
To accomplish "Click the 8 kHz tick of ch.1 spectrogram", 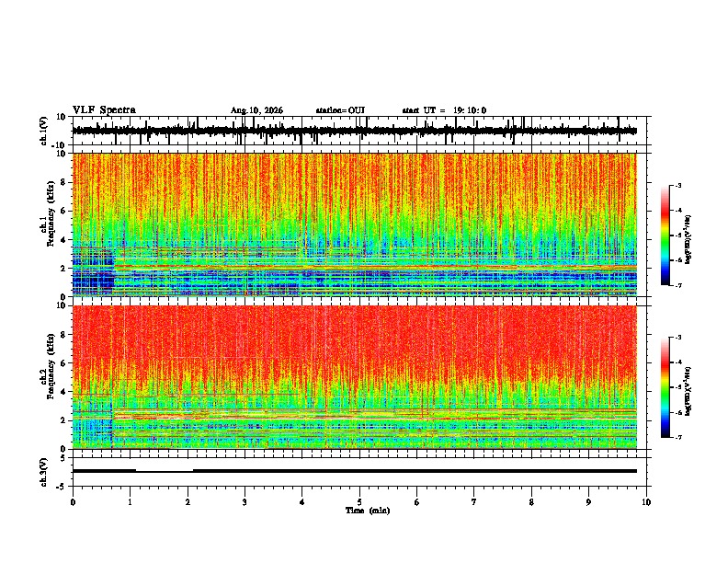I will coord(64,182).
